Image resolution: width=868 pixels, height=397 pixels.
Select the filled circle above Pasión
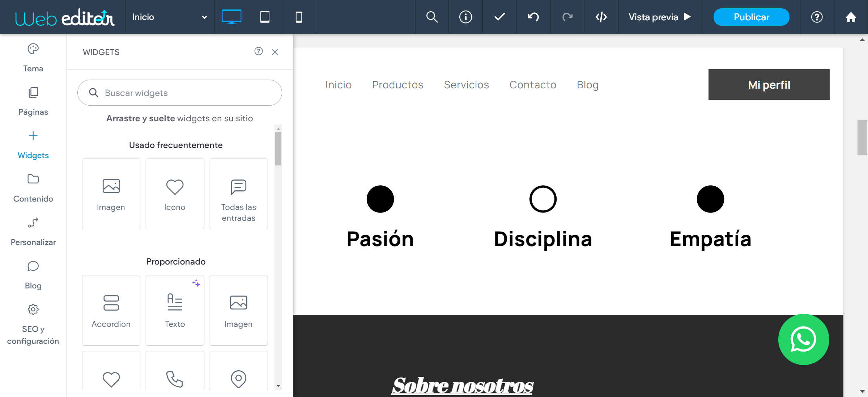click(380, 199)
